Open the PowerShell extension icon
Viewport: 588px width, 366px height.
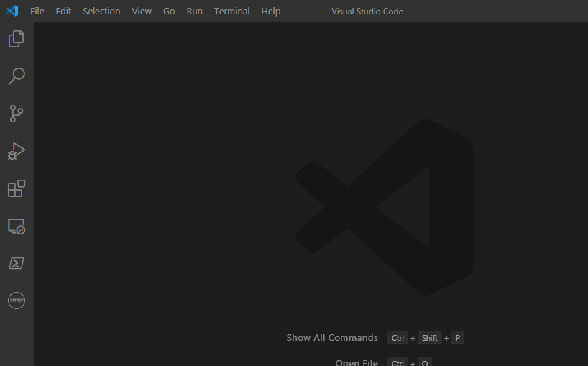(16, 263)
